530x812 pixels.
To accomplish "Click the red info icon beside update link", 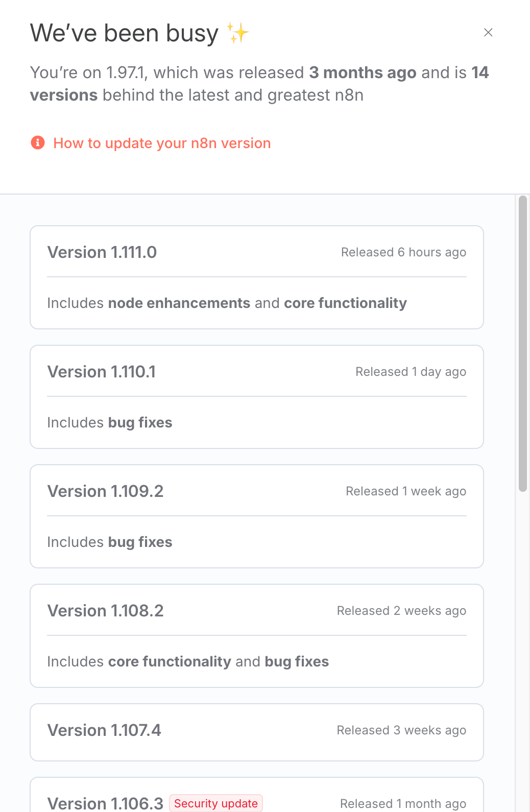I will [x=38, y=142].
